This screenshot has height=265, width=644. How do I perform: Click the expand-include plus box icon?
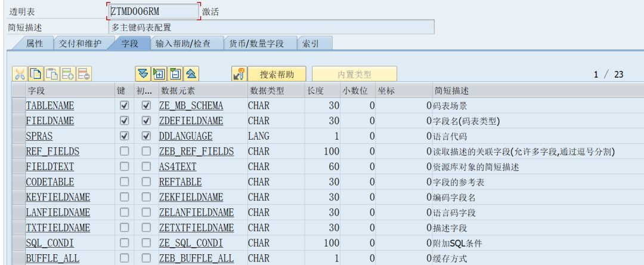tap(159, 74)
